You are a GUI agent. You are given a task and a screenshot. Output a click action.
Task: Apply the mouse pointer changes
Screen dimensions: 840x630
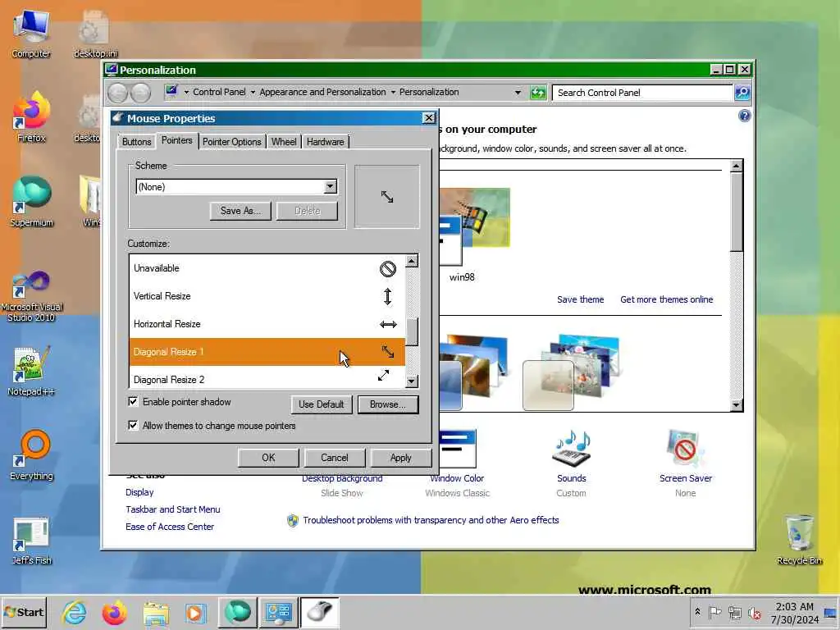pos(400,458)
